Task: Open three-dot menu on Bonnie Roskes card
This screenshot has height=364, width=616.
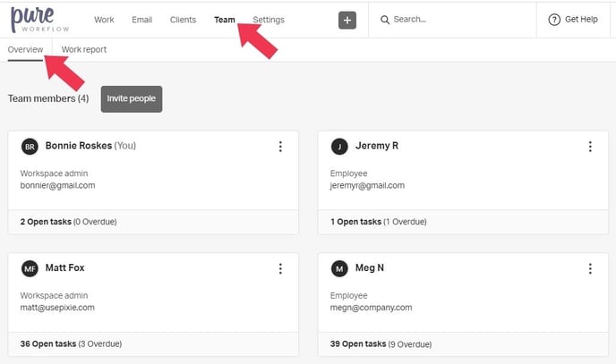Action: 280,147
